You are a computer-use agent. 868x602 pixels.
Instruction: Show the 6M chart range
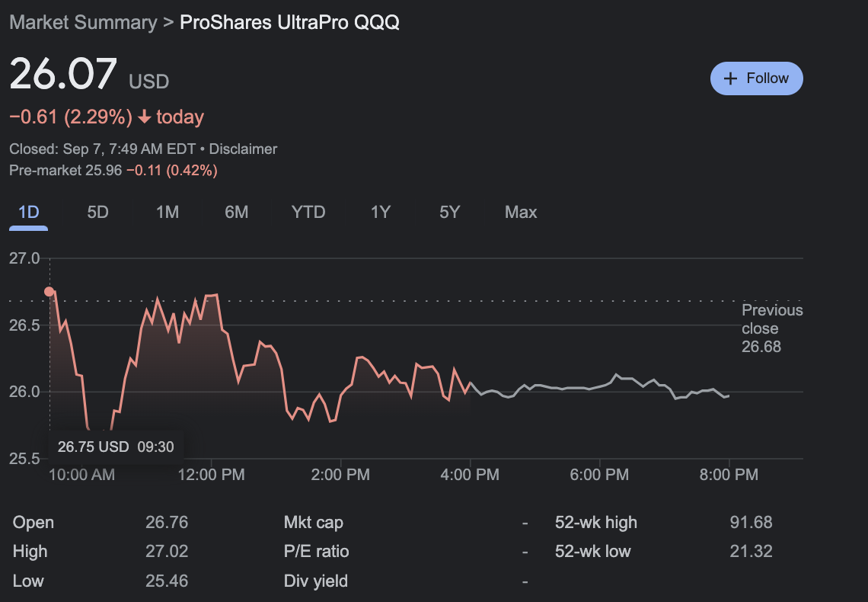236,212
